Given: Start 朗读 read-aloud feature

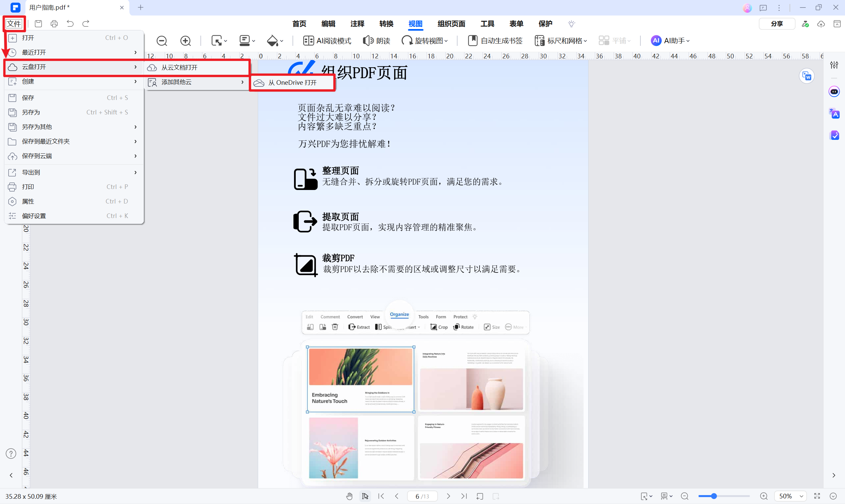Looking at the screenshot, I should click(x=377, y=41).
